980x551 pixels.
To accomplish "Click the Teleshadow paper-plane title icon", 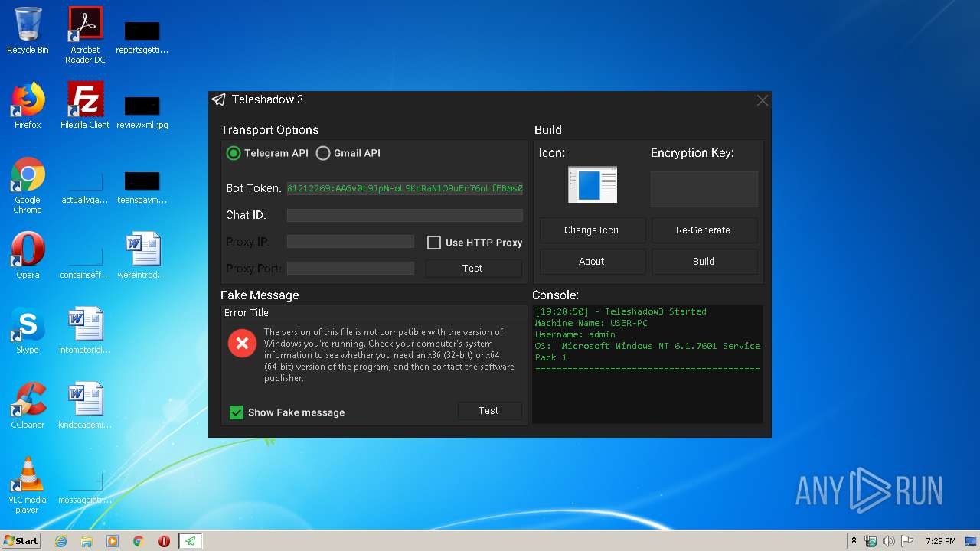I will tap(219, 99).
